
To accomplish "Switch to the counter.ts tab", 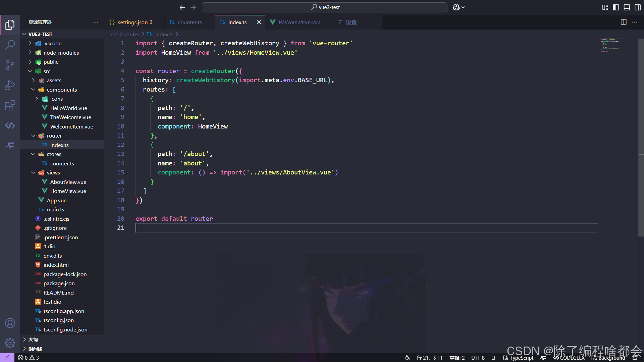I will pos(190,22).
